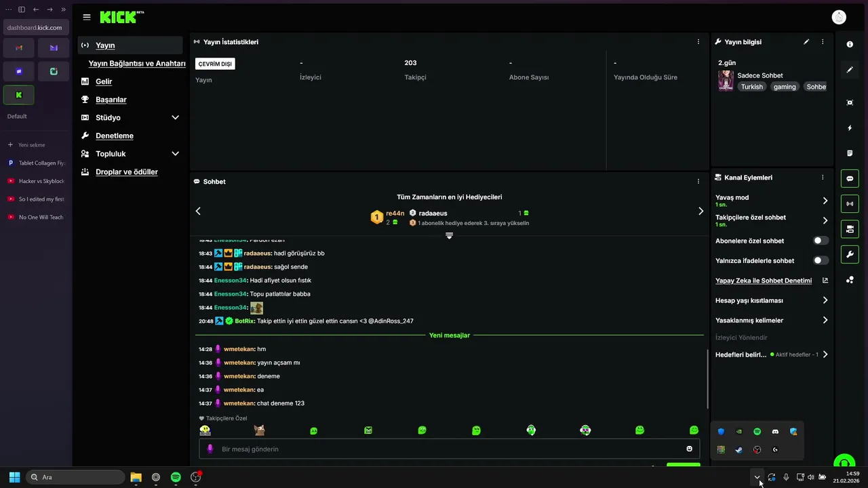
Task: Toggle the chat bubble widget in right toolbar
Action: click(850, 179)
